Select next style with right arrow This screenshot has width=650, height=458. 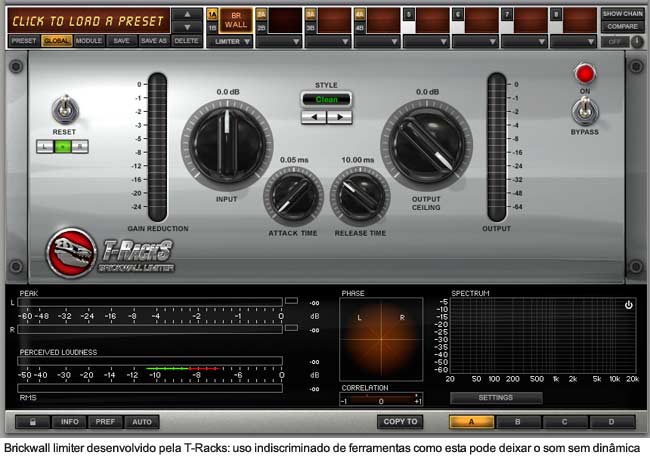pos(339,117)
